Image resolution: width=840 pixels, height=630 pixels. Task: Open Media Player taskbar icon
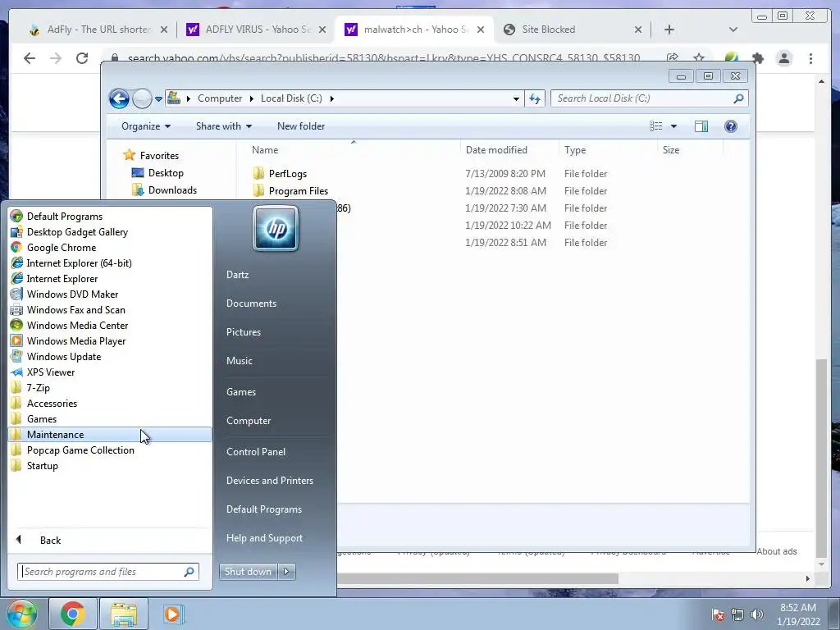(x=173, y=614)
